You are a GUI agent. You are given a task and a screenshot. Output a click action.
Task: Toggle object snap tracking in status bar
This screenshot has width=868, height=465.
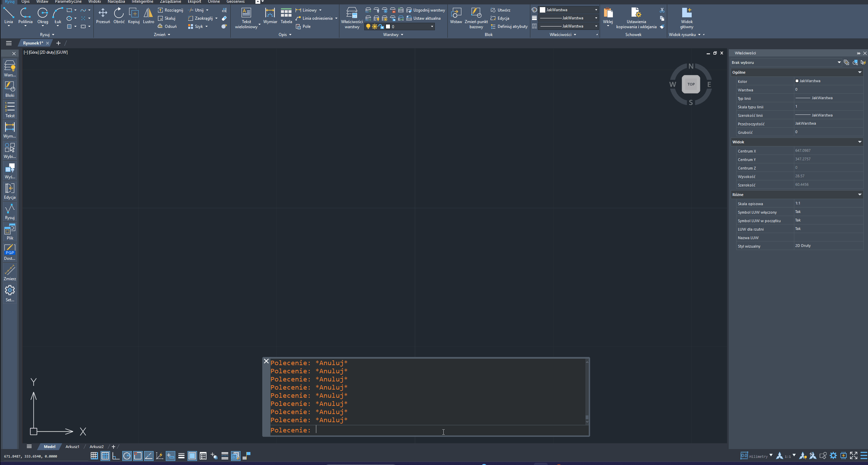click(x=148, y=456)
